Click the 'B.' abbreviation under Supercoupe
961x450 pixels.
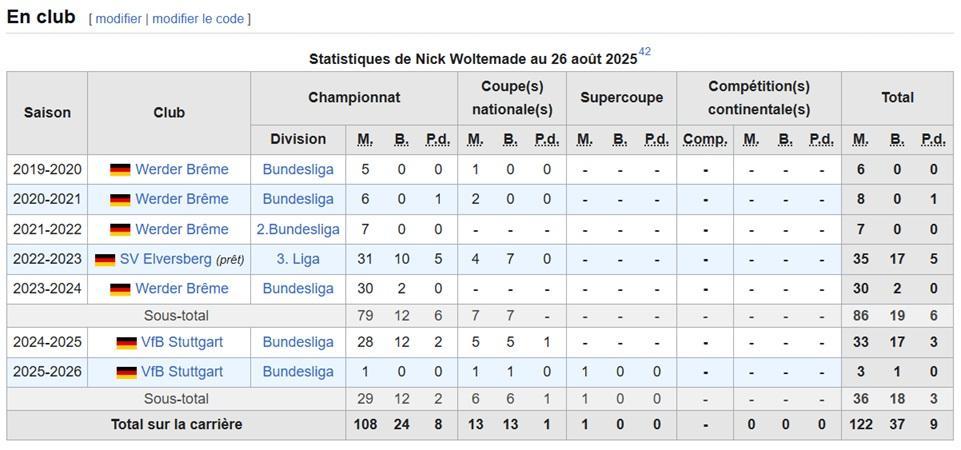tap(620, 140)
